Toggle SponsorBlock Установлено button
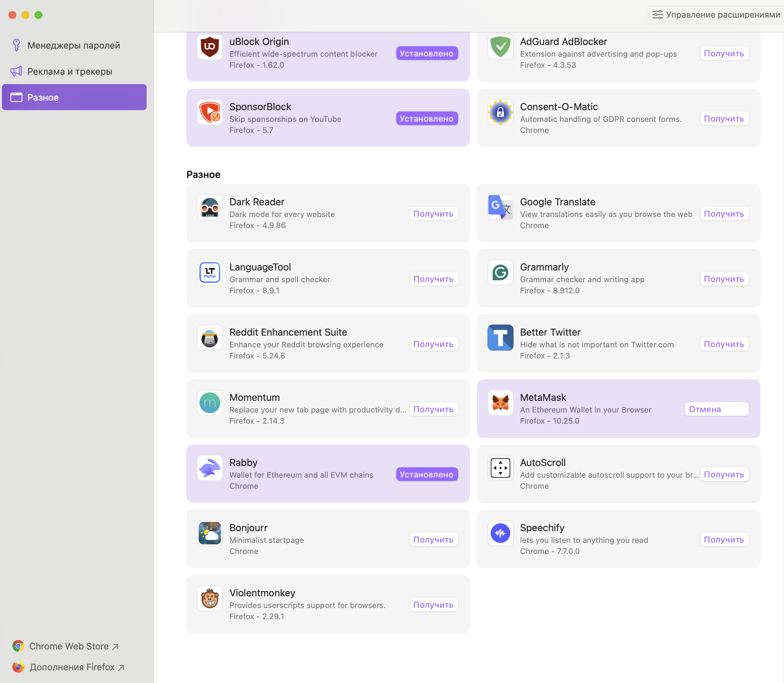 click(427, 119)
